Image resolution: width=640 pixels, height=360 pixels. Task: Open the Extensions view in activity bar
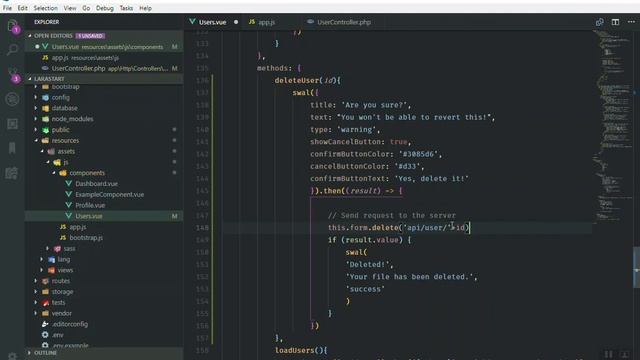pyautogui.click(x=12, y=124)
